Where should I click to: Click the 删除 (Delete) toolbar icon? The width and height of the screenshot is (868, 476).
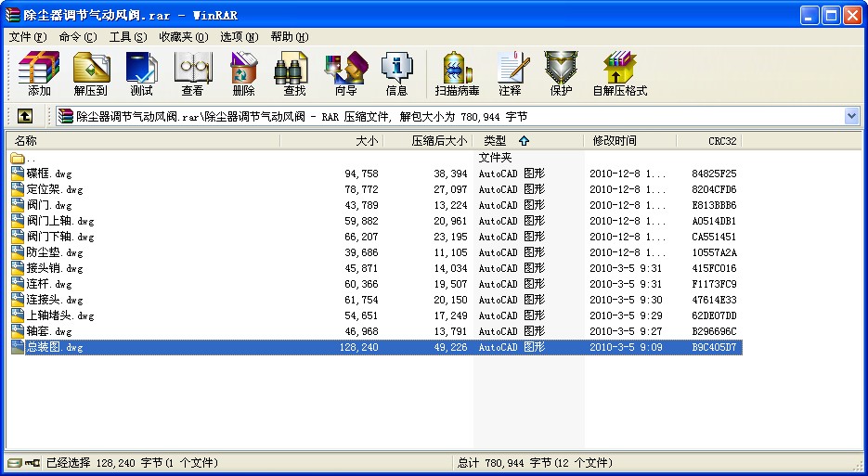pyautogui.click(x=243, y=73)
